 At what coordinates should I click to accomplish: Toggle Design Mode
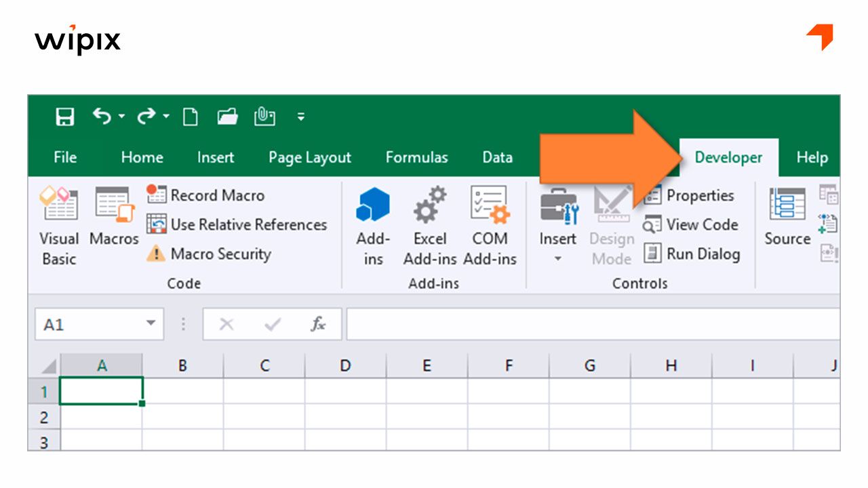pos(610,224)
